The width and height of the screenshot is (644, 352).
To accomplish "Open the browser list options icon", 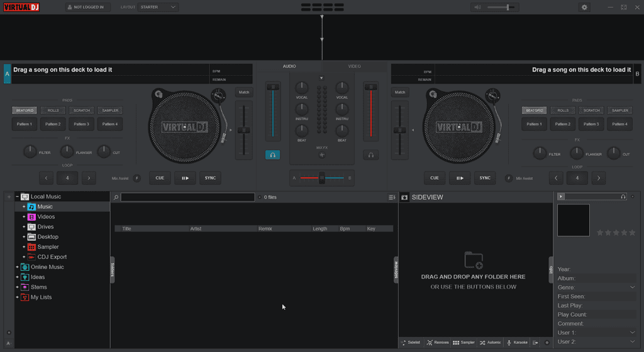I will point(392,197).
